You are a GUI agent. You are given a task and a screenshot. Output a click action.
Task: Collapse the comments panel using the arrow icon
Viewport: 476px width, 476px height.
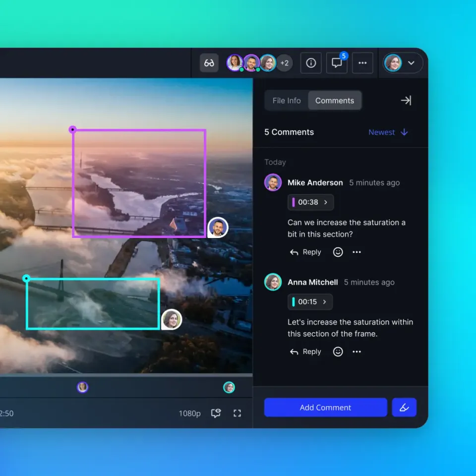(406, 100)
